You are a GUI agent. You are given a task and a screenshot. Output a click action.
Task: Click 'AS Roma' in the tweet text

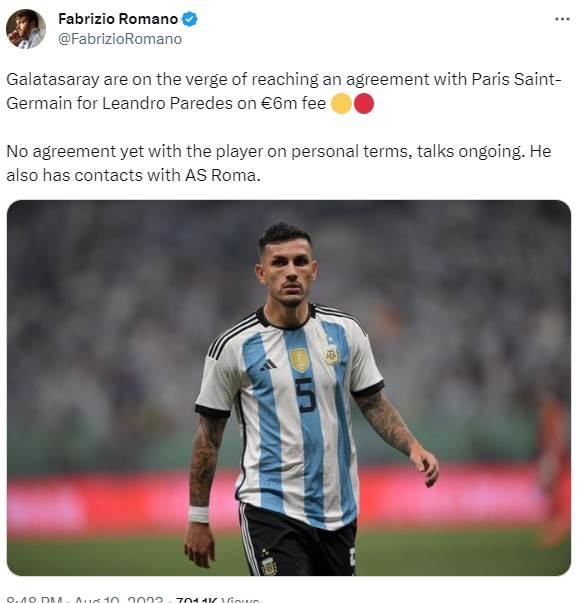pos(223,175)
